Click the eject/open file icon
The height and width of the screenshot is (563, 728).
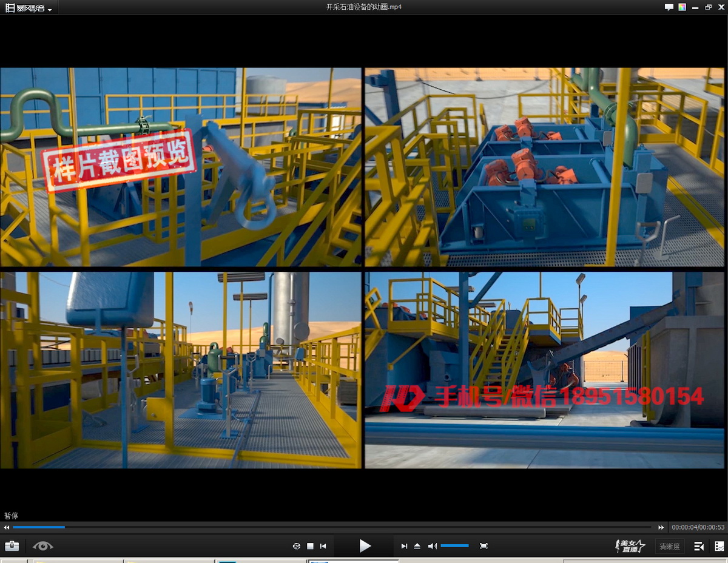(417, 546)
